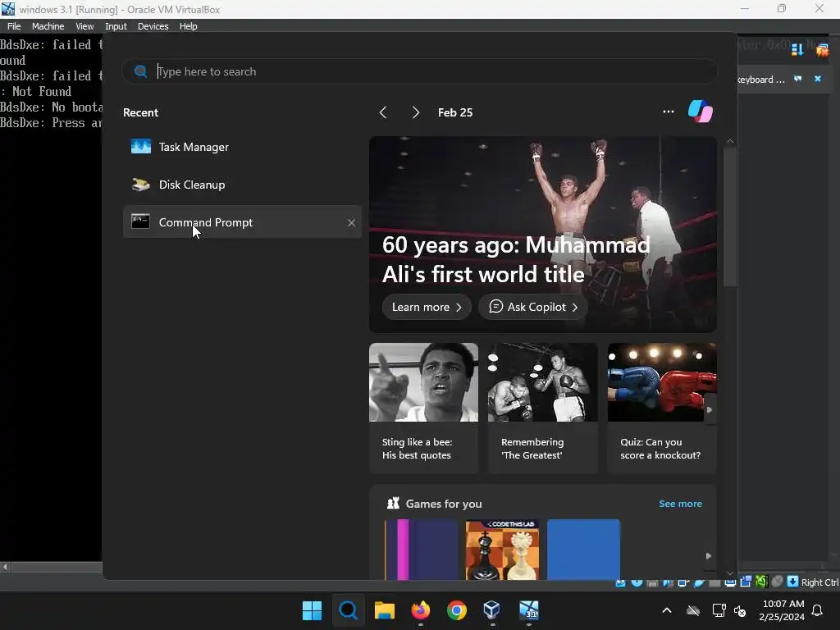Screen dimensions: 840x630
Task: Open the chess game thumbnail
Action: click(502, 550)
